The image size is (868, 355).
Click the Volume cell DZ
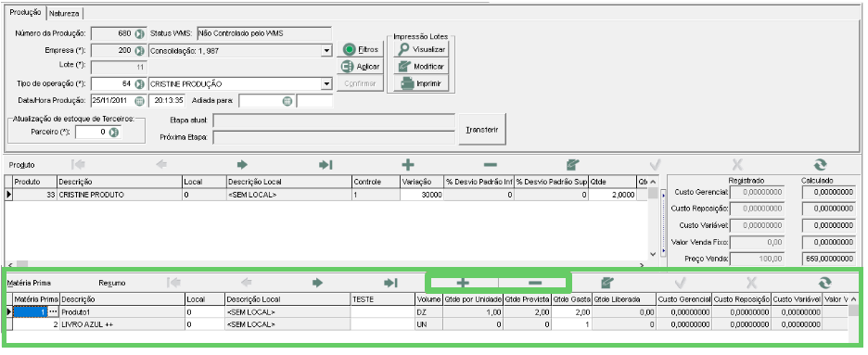coord(428,312)
